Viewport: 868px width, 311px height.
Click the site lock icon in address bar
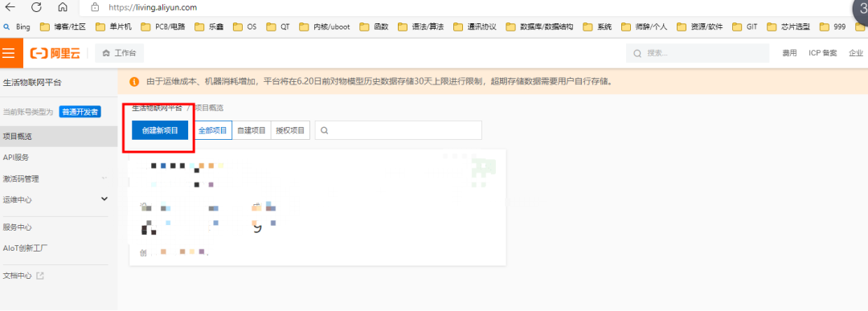click(x=95, y=8)
